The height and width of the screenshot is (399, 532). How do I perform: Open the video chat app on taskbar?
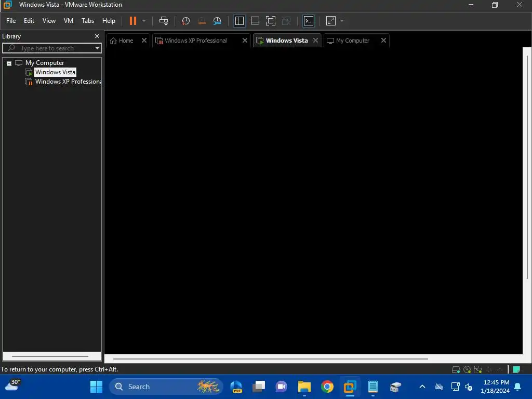coord(281,387)
